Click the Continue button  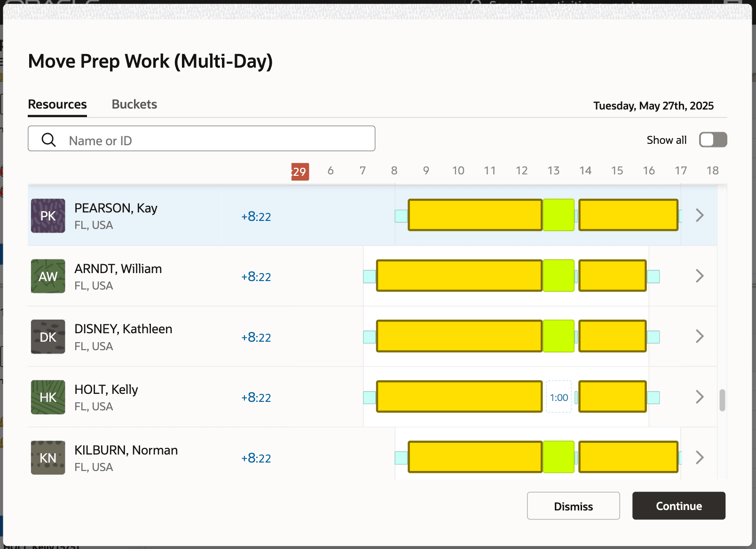(x=678, y=506)
